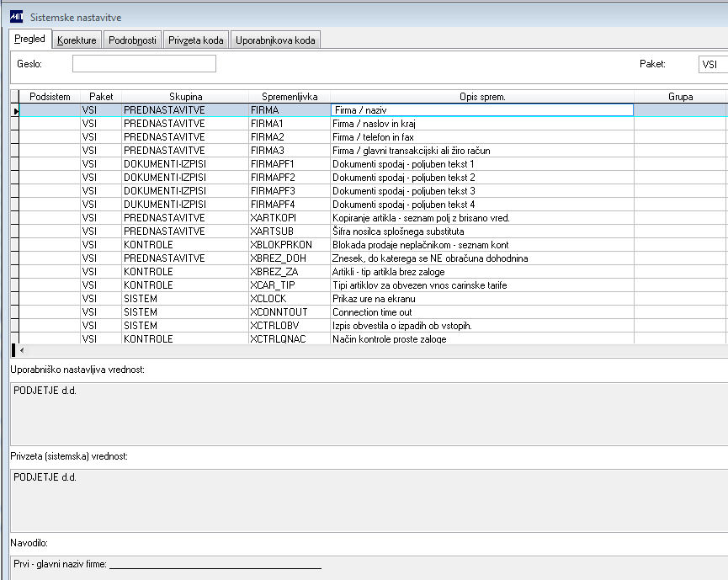Select the current row indicator arrow for FIRMA
Screen dimensions: 728x580
[15, 110]
